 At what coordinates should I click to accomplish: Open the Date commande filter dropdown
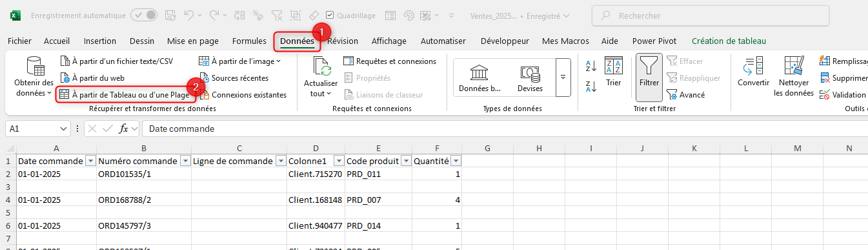tap(90, 161)
